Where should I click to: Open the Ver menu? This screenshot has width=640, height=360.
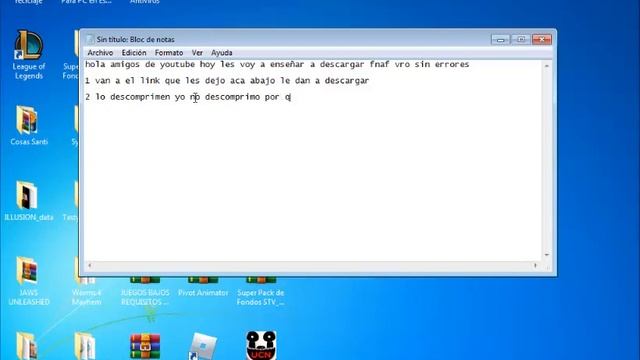point(197,53)
